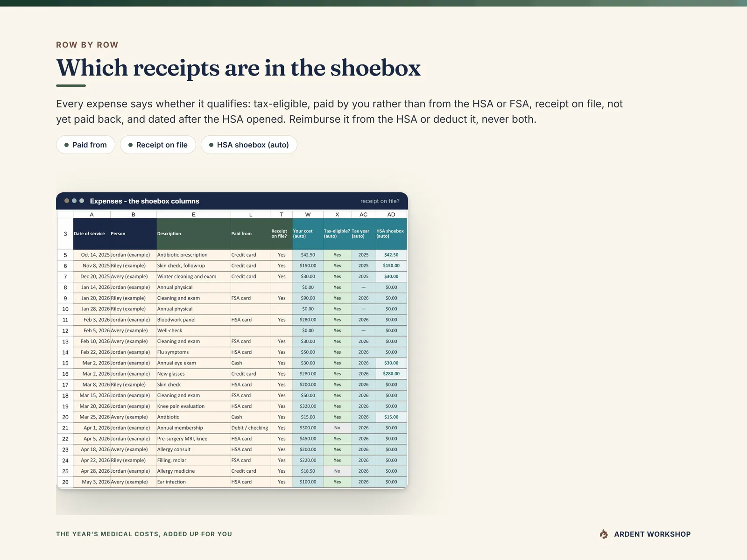
Task: Select column header AD
Action: click(391, 215)
